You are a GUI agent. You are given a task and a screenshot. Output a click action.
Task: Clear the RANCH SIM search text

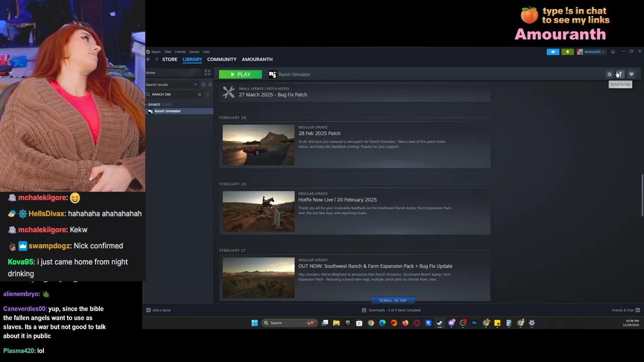[x=199, y=95]
